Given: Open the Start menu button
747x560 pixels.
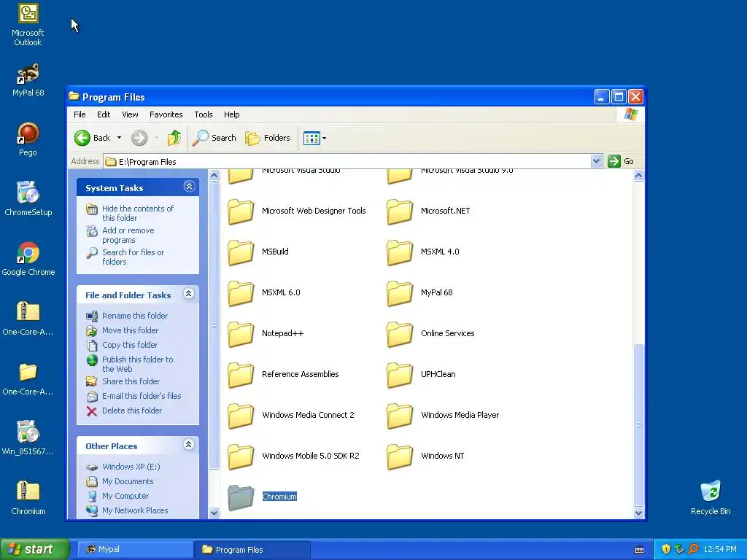Looking at the screenshot, I should click(x=34, y=550).
